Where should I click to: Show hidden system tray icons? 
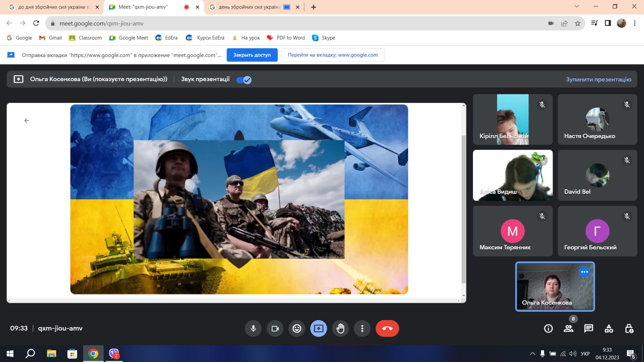[x=533, y=354]
